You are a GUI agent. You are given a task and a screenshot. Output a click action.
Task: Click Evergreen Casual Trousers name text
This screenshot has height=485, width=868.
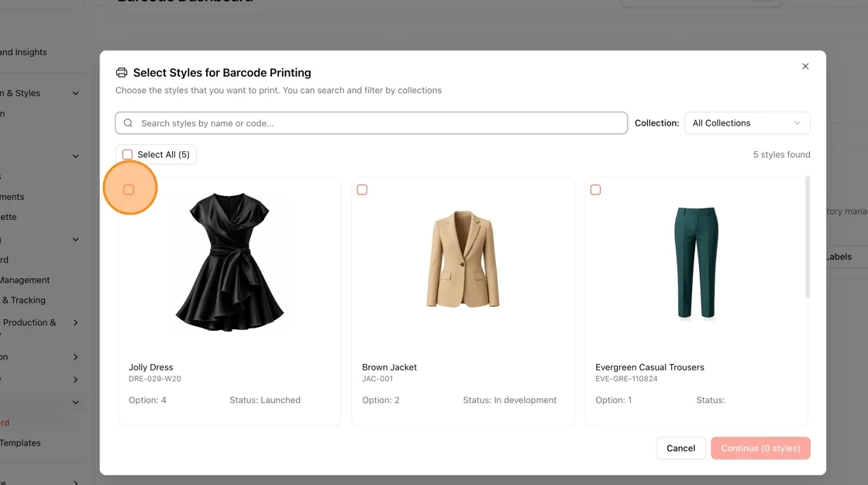[x=649, y=367]
